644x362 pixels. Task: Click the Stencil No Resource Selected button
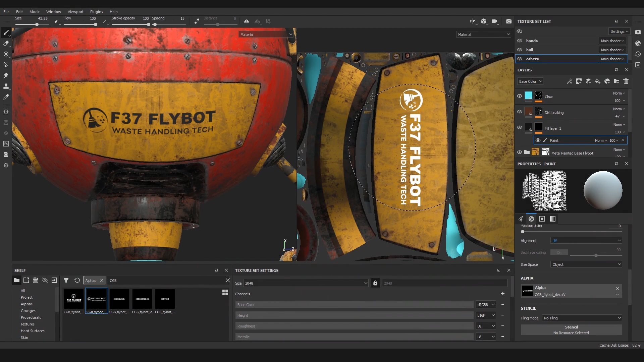571,330
